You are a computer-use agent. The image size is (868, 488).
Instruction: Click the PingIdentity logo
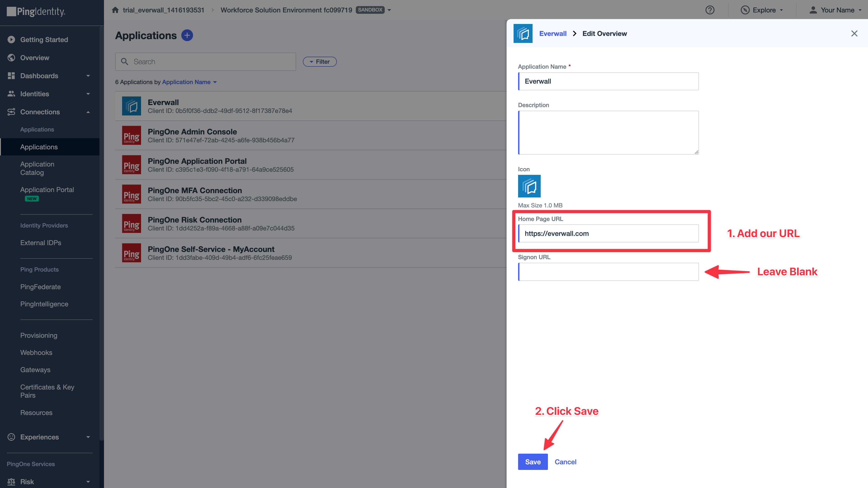pos(36,12)
